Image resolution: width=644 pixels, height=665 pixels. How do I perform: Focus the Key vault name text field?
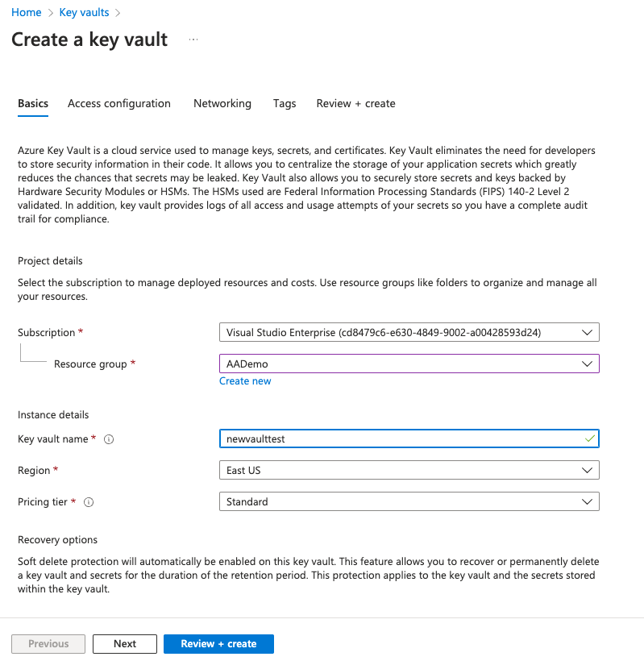(x=399, y=438)
